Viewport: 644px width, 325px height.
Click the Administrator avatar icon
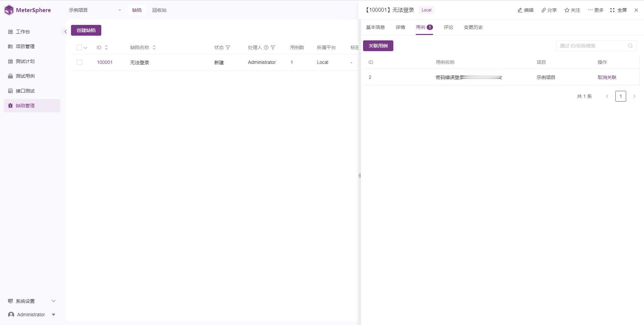(11, 315)
